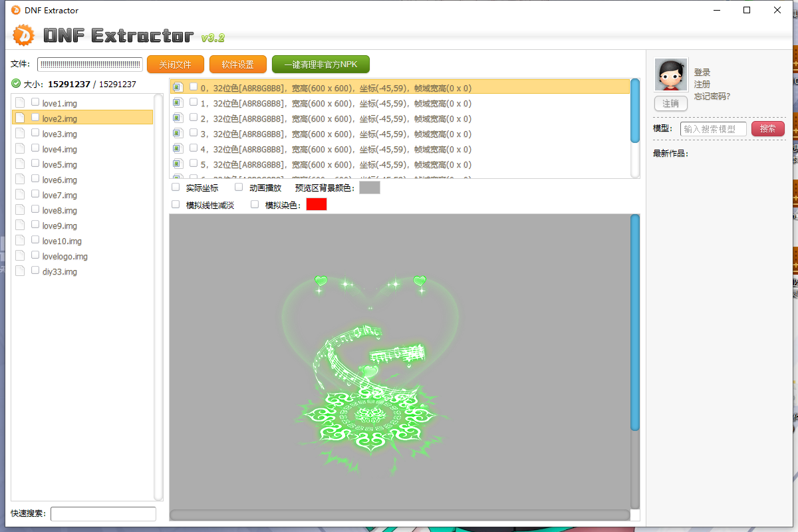798x532 pixels.
Task: Select love8.img in the file list
Action: 82,210
